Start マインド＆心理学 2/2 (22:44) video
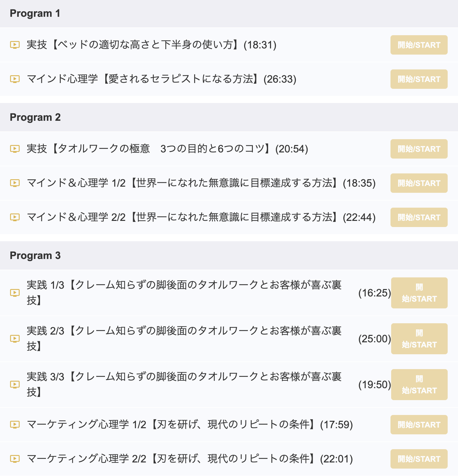 point(419,217)
